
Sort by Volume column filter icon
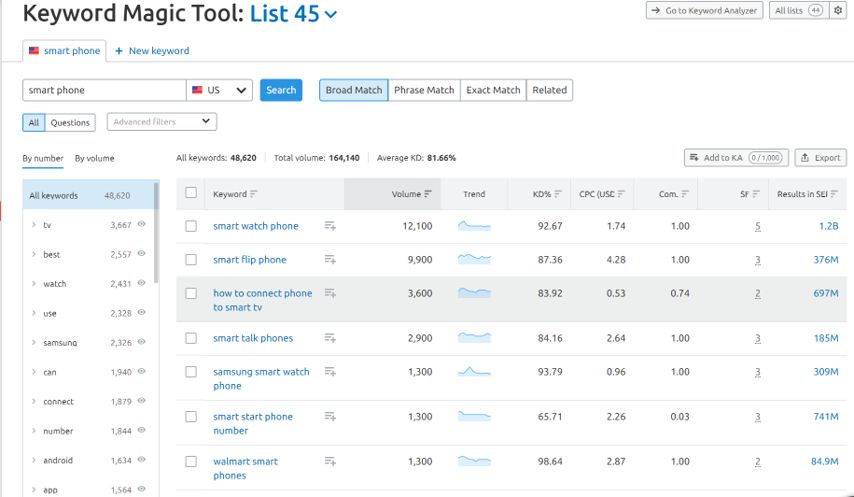[428, 194]
